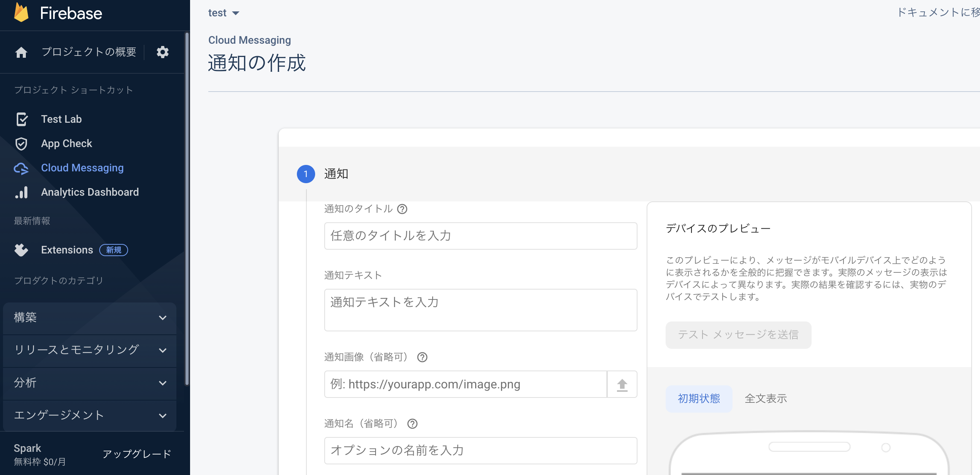Click the Test Lab checklist icon
Image resolution: width=980 pixels, height=475 pixels.
pos(22,119)
